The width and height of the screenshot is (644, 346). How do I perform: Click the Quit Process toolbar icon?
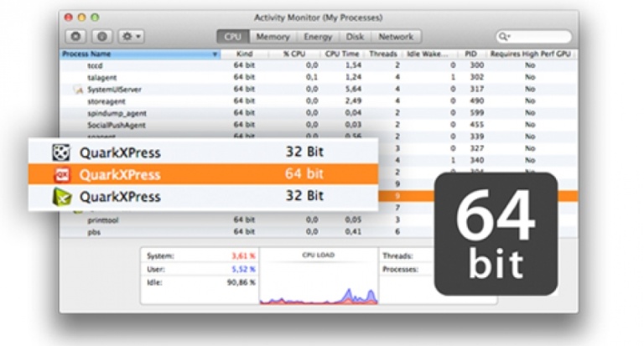pos(76,37)
